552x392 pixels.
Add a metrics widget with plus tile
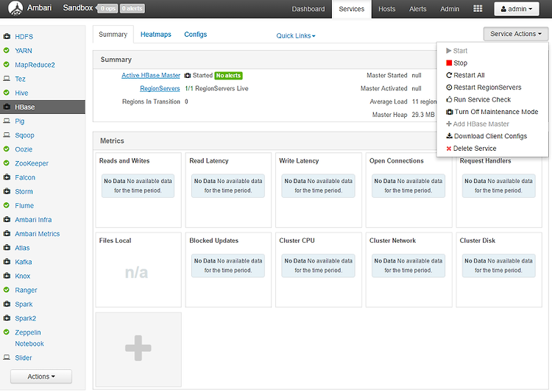click(x=138, y=349)
